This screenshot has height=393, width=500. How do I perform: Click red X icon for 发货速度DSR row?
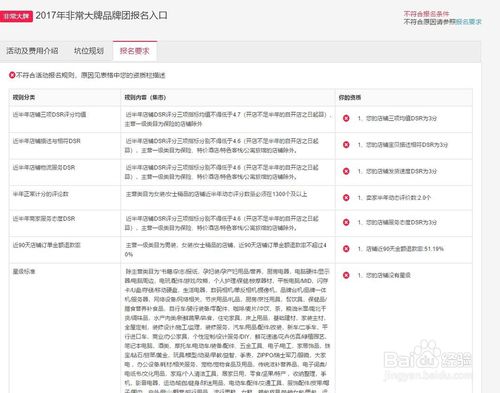click(x=346, y=171)
